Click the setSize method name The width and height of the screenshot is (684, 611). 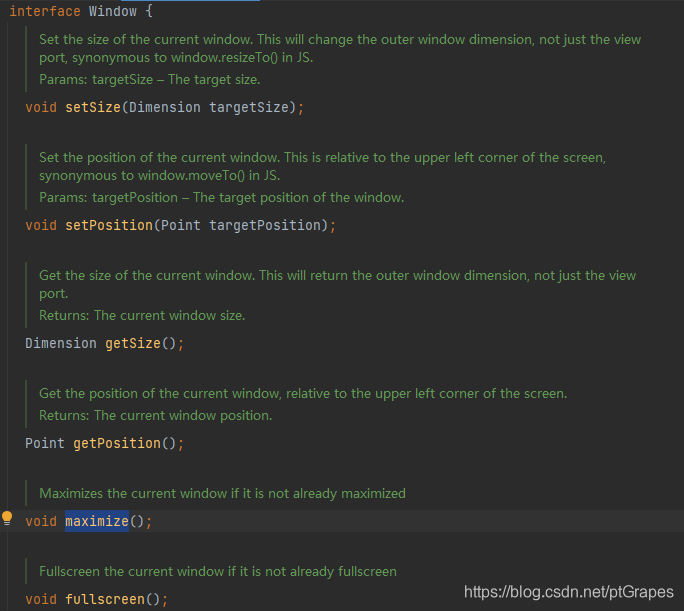93,107
